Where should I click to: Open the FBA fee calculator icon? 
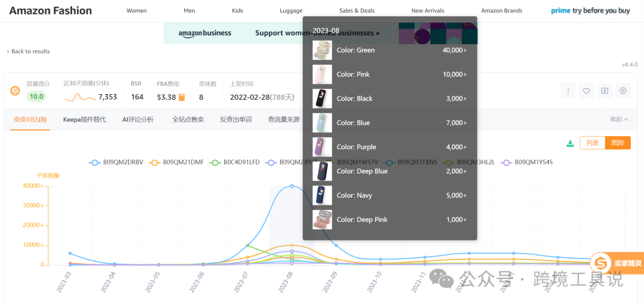tap(181, 97)
